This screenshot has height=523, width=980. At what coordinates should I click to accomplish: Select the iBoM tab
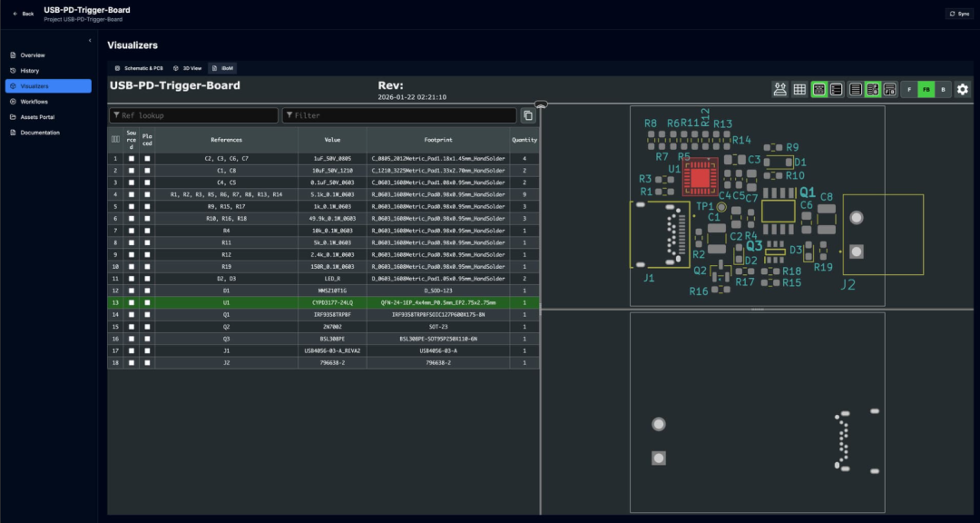tap(222, 67)
